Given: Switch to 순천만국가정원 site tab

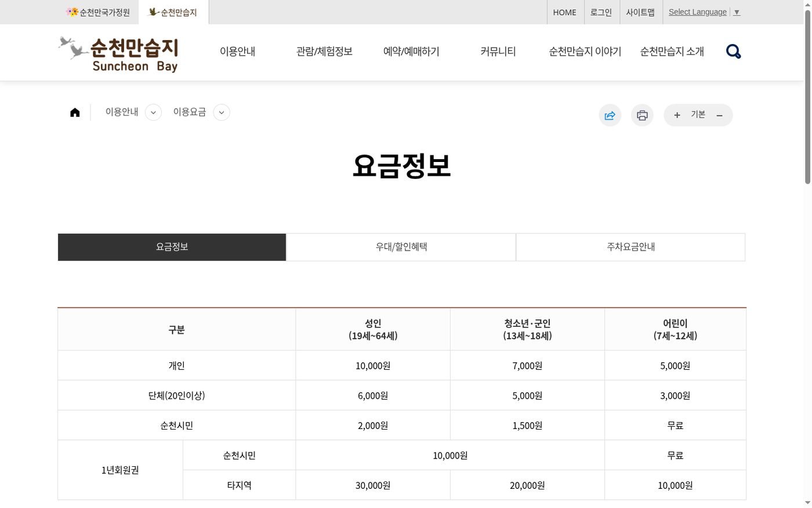Looking at the screenshot, I should [x=98, y=12].
